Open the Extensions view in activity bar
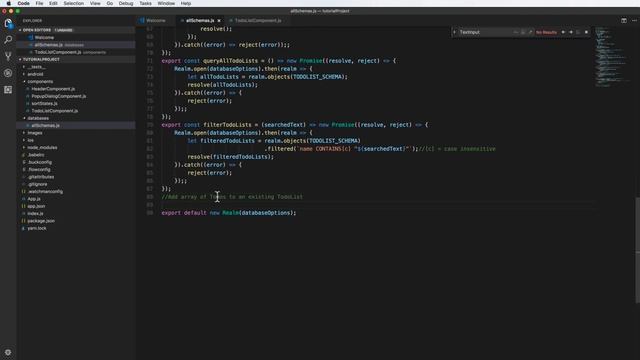Viewport: 640px width, 360px height. click(8, 90)
